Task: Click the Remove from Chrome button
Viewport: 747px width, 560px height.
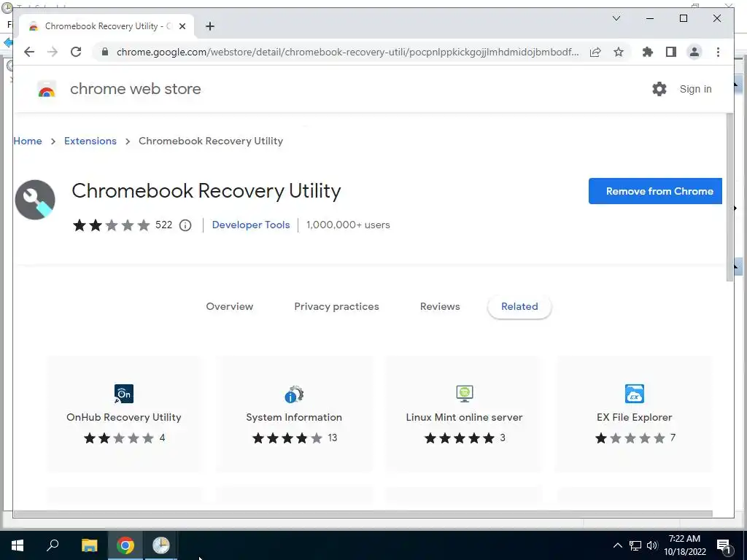Action: (x=656, y=191)
